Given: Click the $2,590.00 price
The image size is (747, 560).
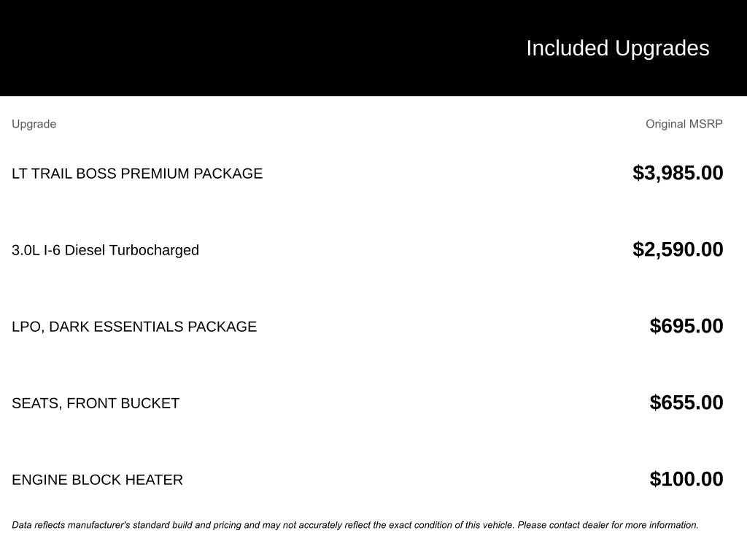Looking at the screenshot, I should pos(678,249).
